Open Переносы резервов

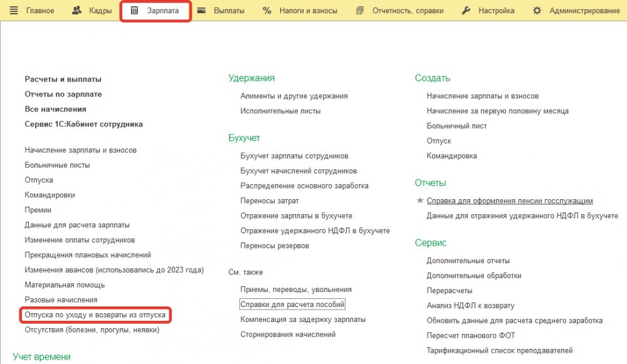coord(275,246)
